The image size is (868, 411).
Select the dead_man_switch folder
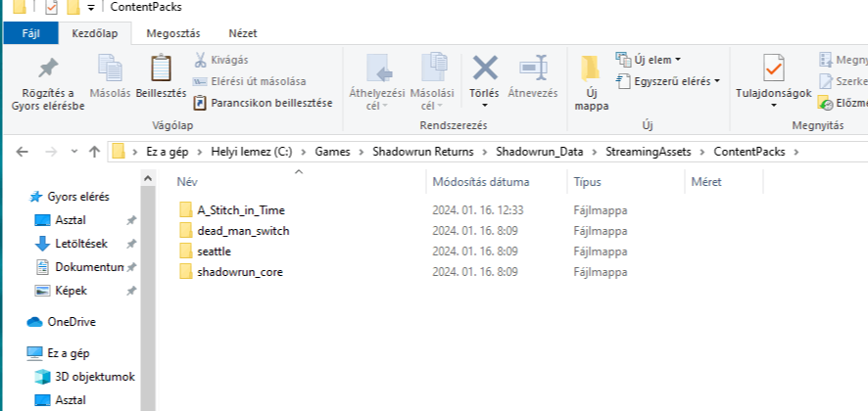tap(243, 231)
